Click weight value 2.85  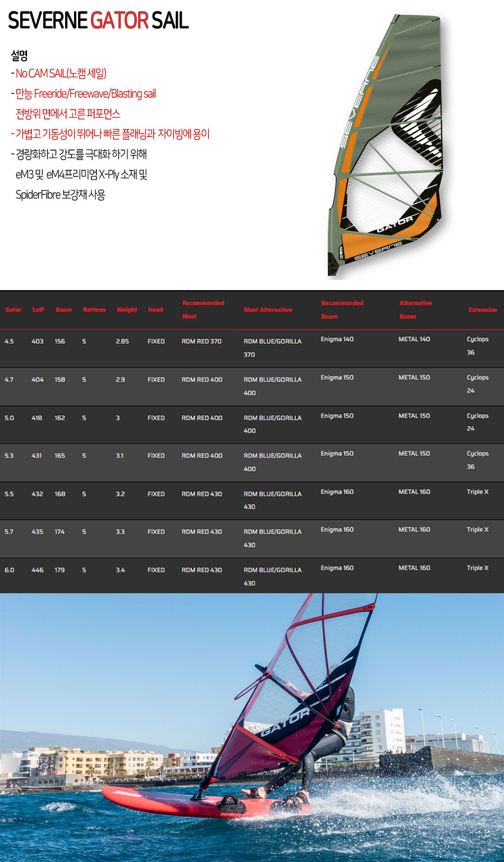(x=122, y=341)
